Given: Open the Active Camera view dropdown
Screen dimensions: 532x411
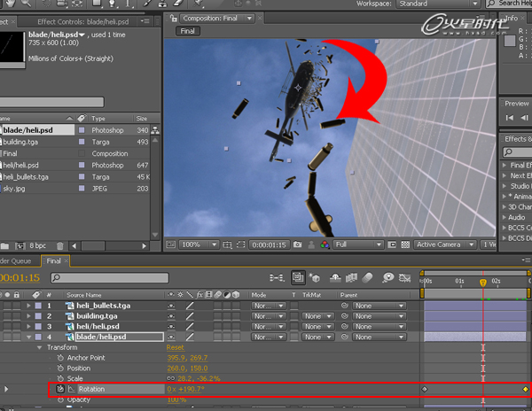Looking at the screenshot, I should coord(445,244).
